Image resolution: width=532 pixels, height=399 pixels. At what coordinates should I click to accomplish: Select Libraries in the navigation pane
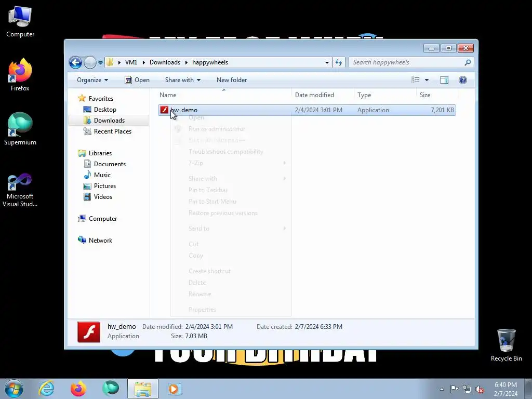tap(100, 153)
